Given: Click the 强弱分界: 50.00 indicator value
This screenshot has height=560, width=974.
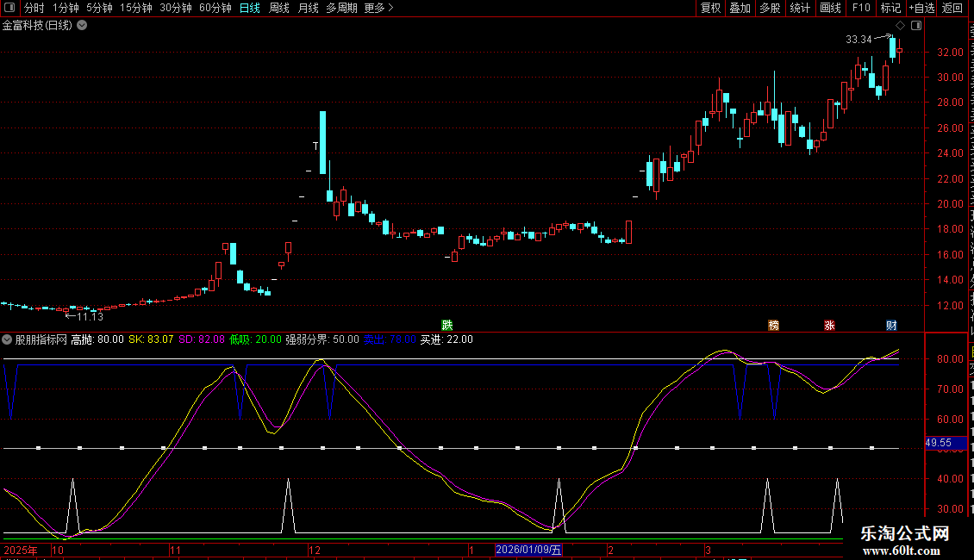Looking at the screenshot, I should 322,339.
